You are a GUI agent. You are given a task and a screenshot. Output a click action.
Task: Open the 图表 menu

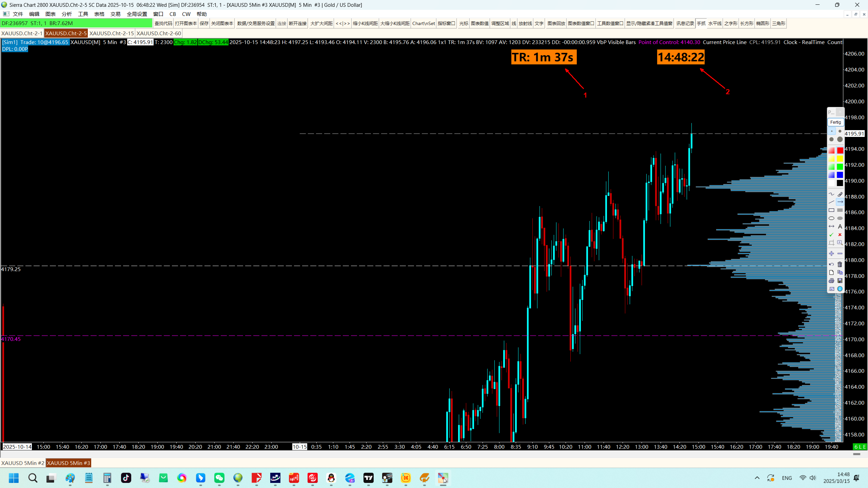click(50, 14)
